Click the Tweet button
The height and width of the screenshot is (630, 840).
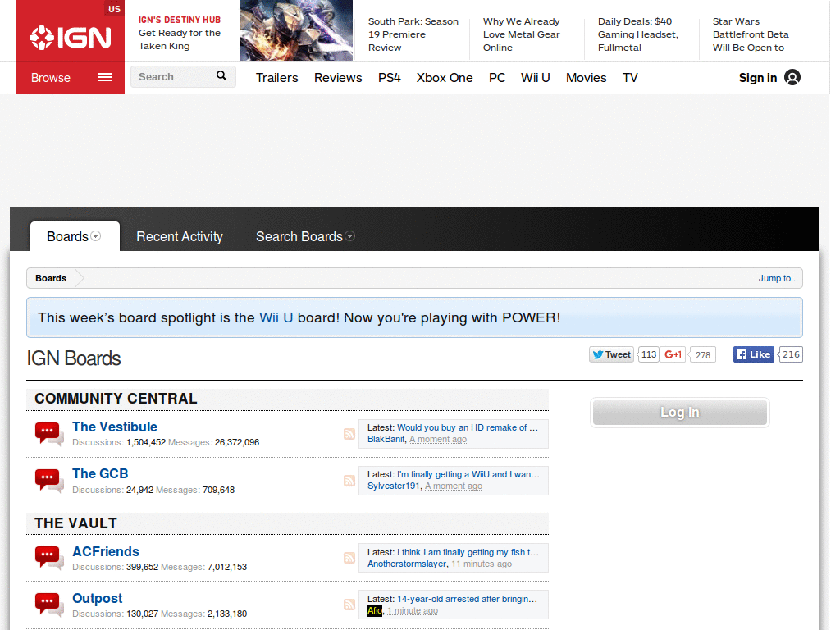(611, 354)
